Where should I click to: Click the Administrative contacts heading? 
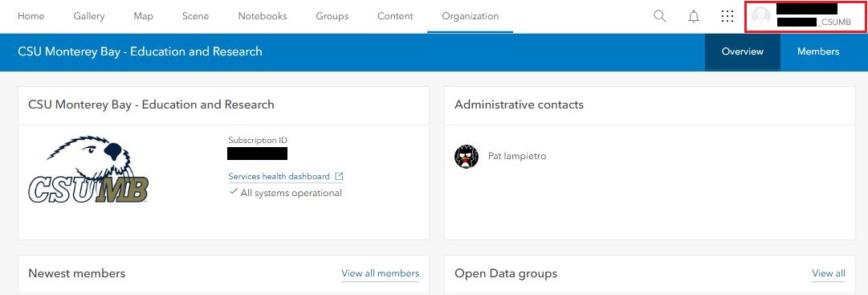click(520, 104)
